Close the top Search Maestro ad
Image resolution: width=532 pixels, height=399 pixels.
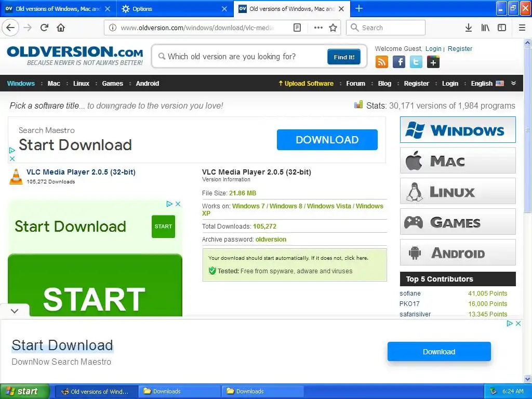12,158
